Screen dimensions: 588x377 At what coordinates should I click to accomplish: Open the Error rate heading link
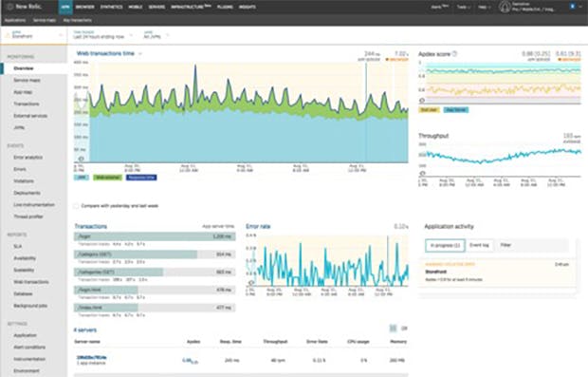(258, 226)
